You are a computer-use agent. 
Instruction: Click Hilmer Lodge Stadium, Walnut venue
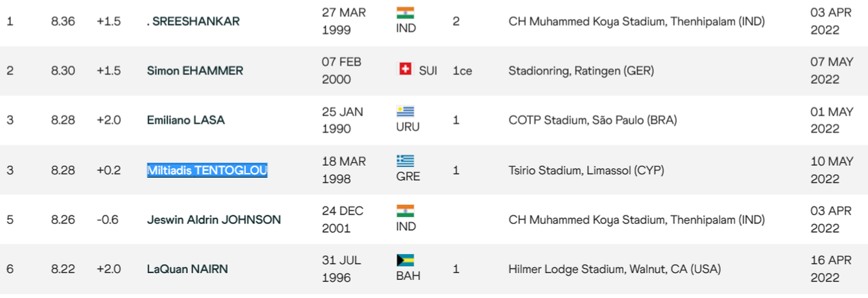coord(614,269)
